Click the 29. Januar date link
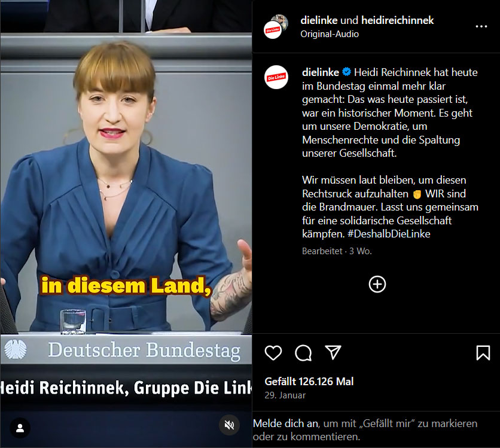 285,395
